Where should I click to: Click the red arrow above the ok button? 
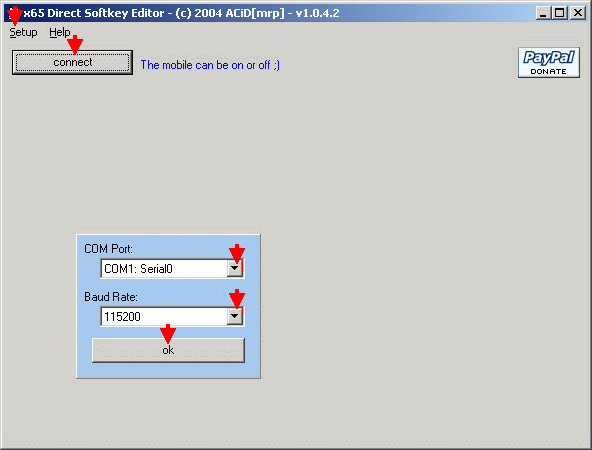point(168,333)
